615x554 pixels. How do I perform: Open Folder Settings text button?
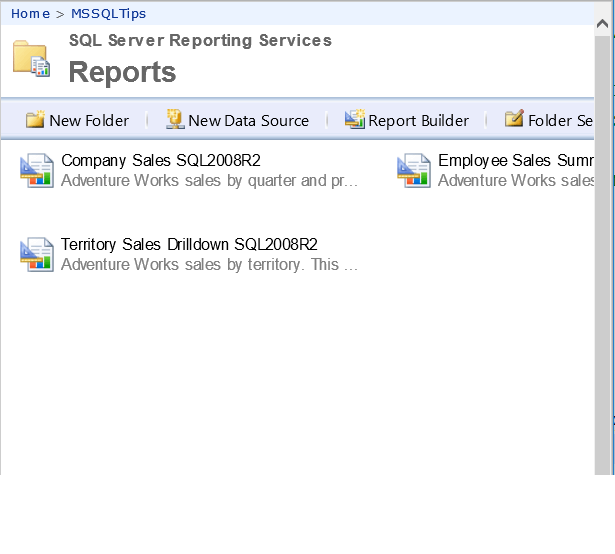click(560, 120)
